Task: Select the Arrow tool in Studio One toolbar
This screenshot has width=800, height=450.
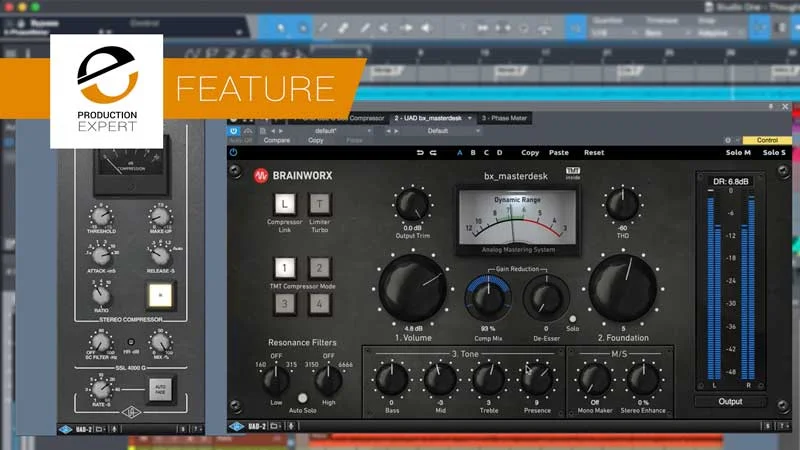Action: tap(281, 28)
